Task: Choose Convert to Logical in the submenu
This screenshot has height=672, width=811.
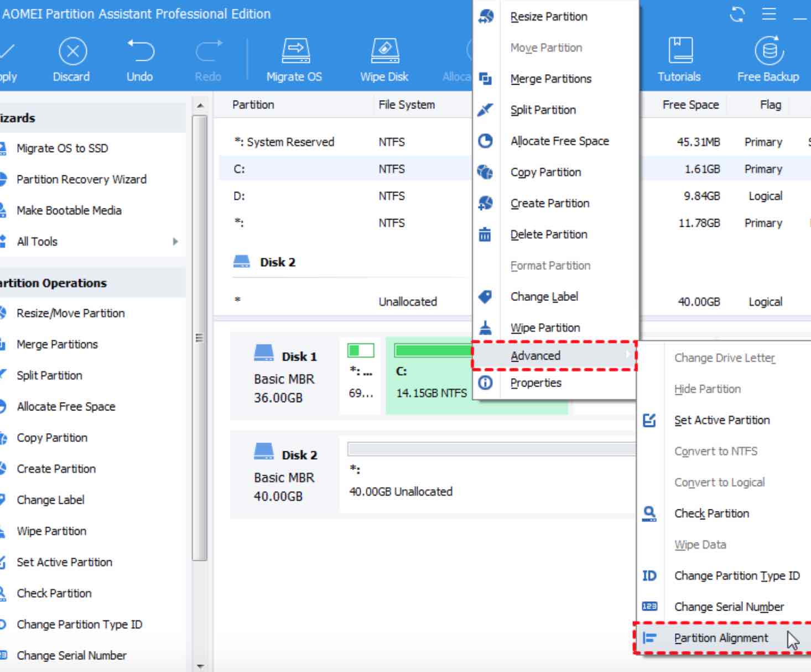Action: tap(720, 482)
